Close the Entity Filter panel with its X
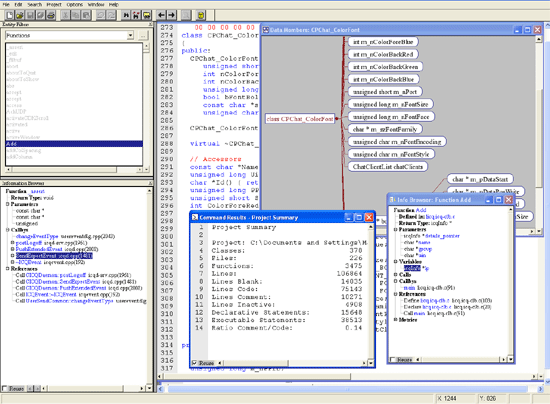The image size is (550, 404). point(150,24)
